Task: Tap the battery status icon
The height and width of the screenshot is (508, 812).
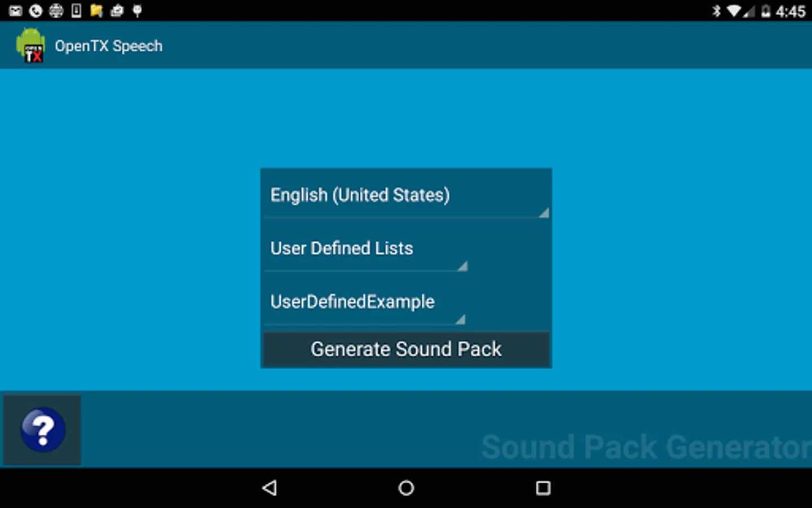Action: click(x=766, y=11)
